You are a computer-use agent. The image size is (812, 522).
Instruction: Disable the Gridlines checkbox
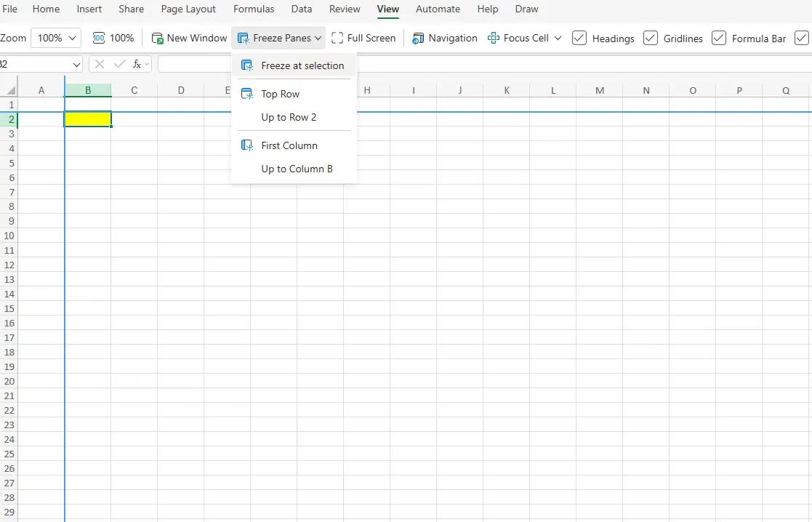649,38
